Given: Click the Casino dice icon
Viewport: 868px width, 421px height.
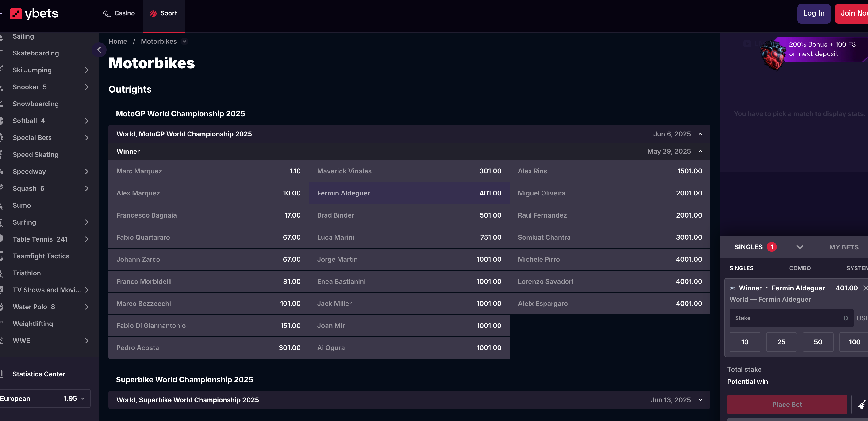Looking at the screenshot, I should (x=107, y=13).
